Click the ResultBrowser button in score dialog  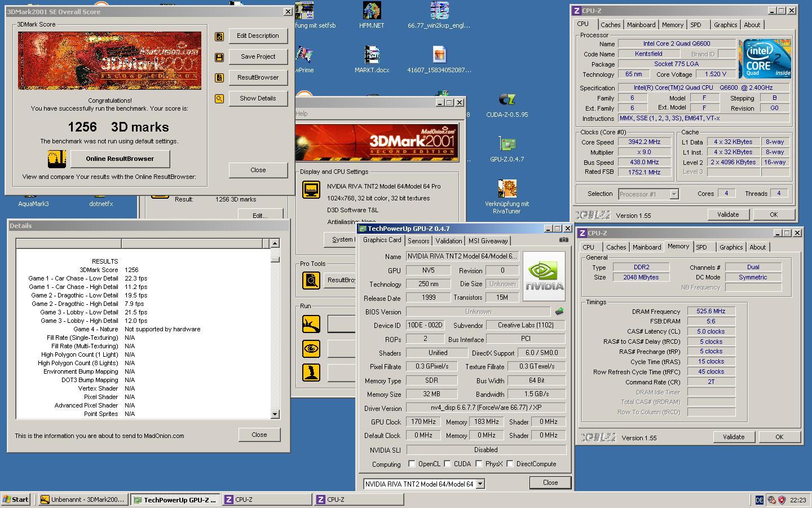258,77
